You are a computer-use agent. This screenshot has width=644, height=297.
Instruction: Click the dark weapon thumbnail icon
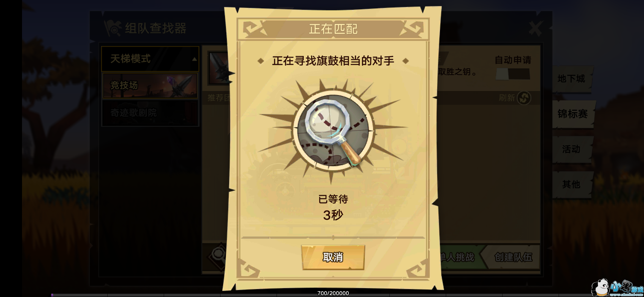219,68
